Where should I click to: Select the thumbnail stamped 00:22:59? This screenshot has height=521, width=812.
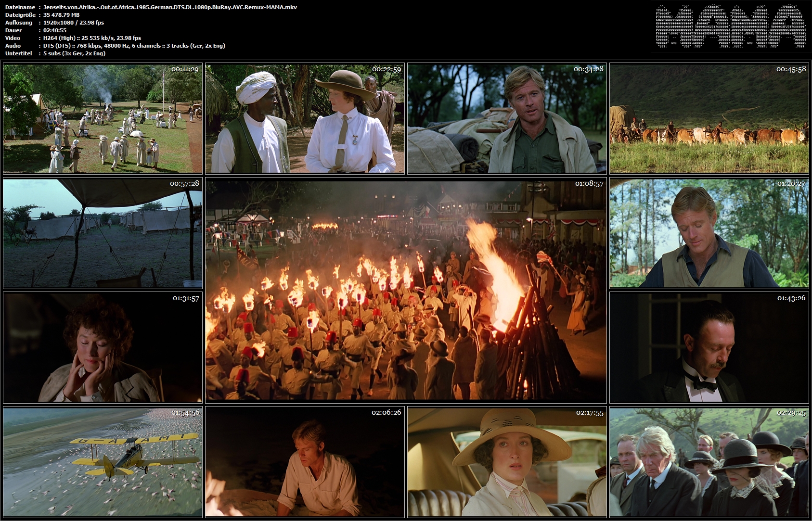pos(305,118)
